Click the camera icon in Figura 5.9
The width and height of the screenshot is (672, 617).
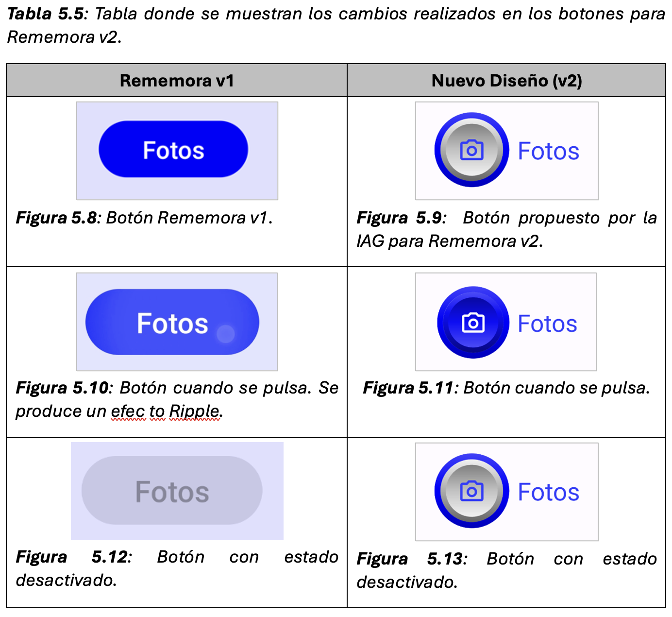point(471,150)
